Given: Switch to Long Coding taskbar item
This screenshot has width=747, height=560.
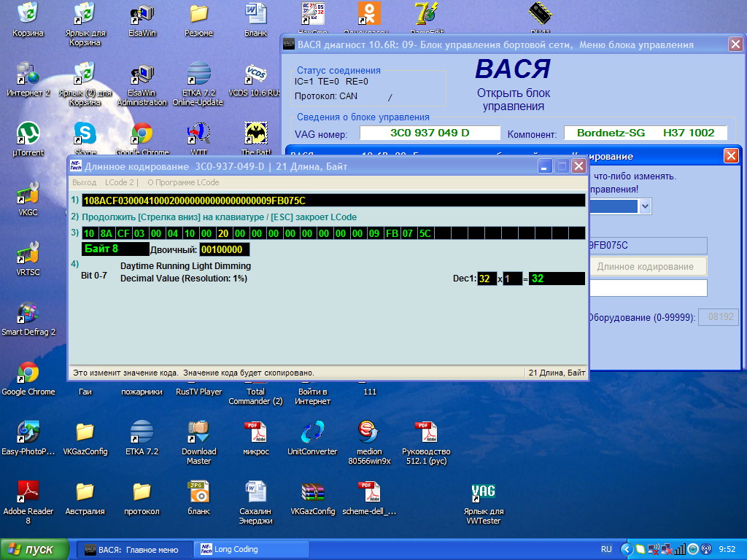Looking at the screenshot, I should point(252,550).
